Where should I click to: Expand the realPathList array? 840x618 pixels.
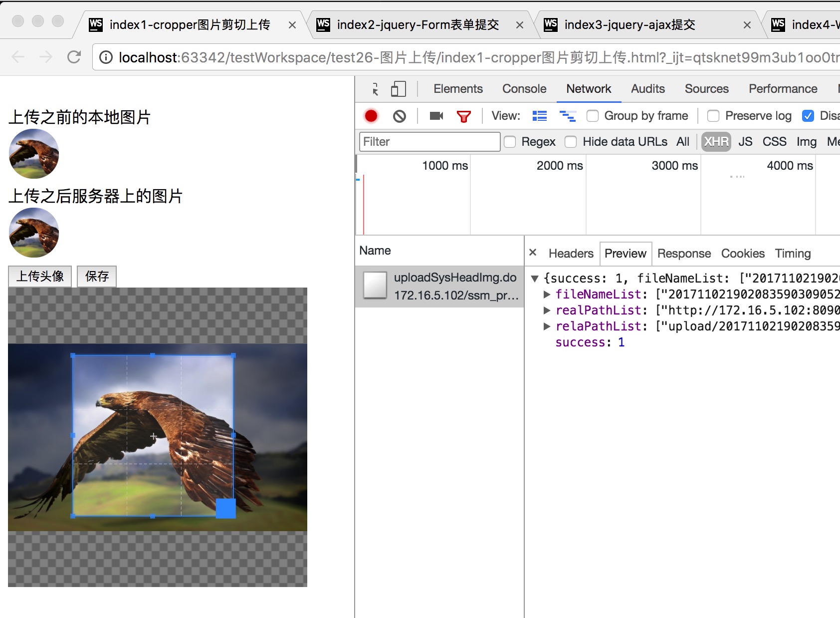point(547,310)
